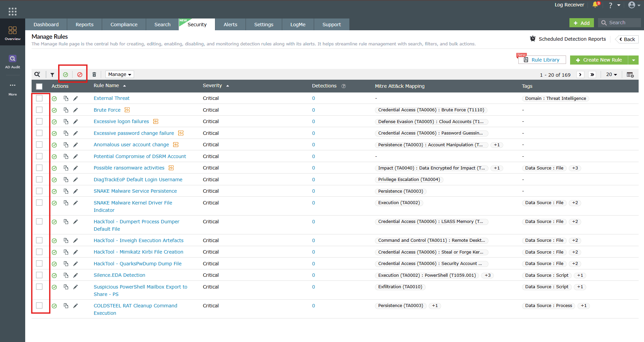The image size is (644, 342).
Task: Open AD Audit in the sidebar
Action: 12,62
